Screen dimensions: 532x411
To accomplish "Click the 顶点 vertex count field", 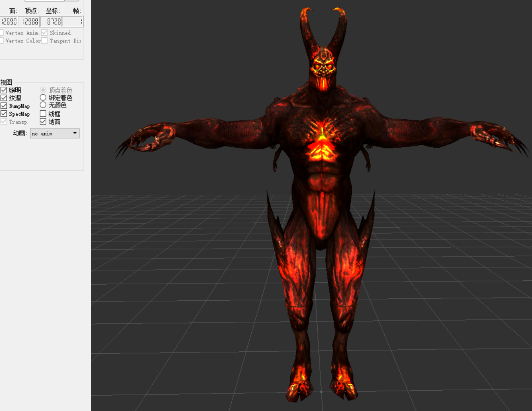I will click(29, 22).
